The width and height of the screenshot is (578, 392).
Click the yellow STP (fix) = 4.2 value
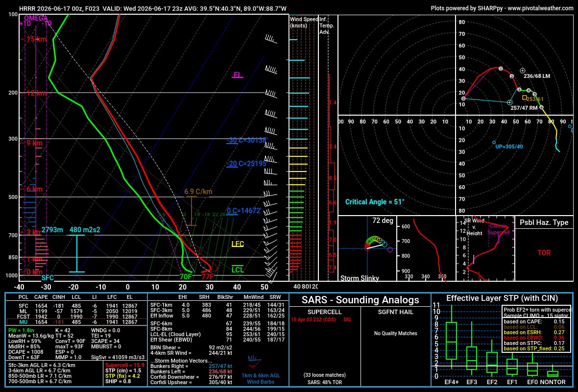pos(122,376)
